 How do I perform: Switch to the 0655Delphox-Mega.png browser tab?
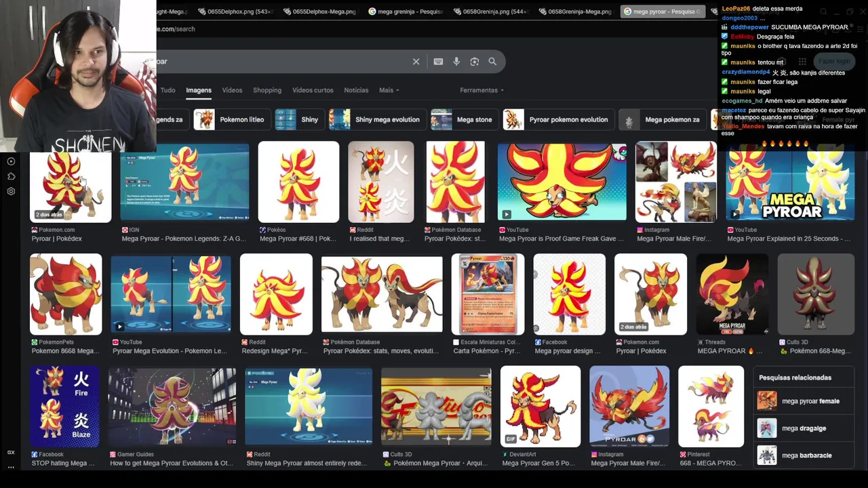pyautogui.click(x=319, y=12)
